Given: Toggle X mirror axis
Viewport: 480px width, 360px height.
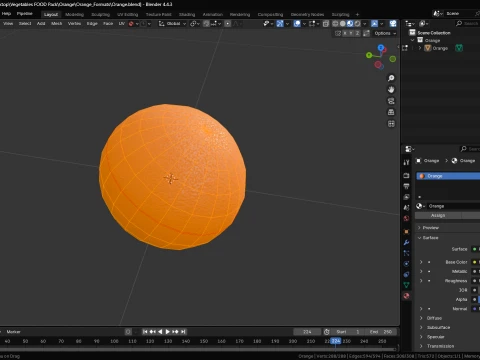Looking at the screenshot, I should pos(345,33).
